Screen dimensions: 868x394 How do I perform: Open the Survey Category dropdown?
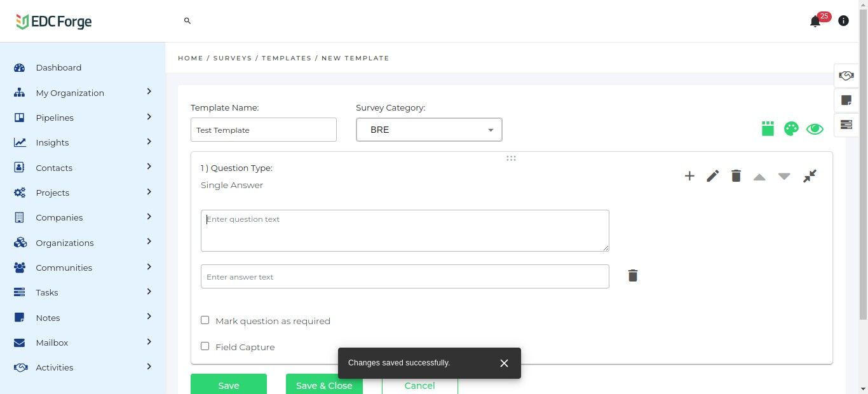[429, 130]
